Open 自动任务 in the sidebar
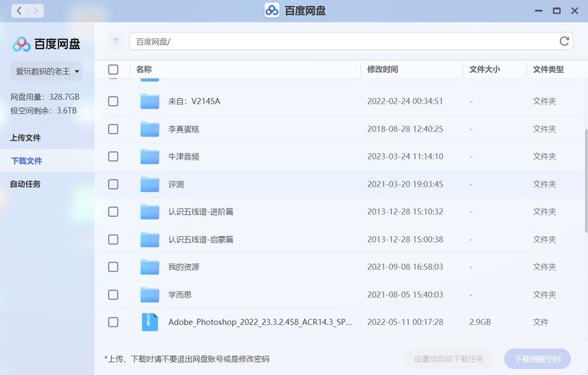Viewport: 588px width, 375px height. click(x=47, y=184)
